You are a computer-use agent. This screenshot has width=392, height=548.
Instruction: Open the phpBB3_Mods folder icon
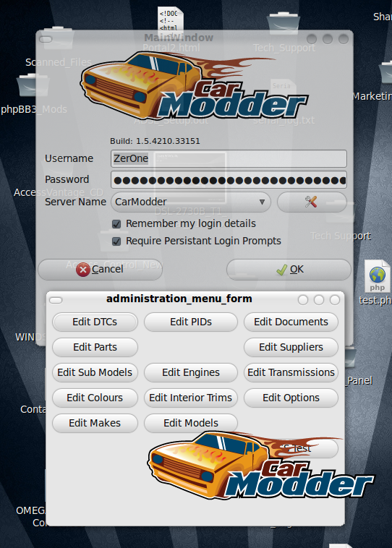pos(32,85)
